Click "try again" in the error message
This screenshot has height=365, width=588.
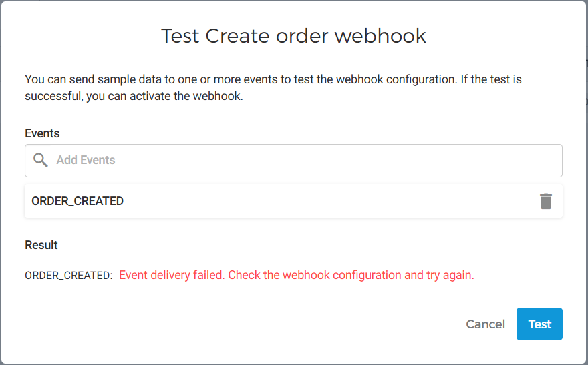click(x=450, y=275)
